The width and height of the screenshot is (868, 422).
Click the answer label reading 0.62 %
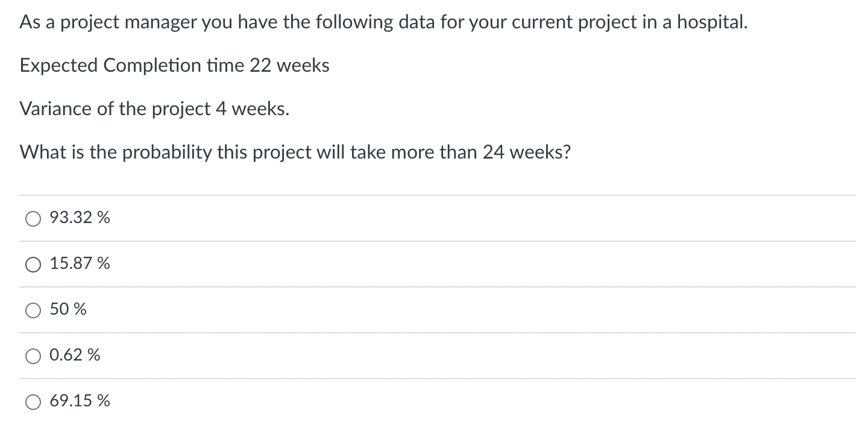tap(75, 356)
